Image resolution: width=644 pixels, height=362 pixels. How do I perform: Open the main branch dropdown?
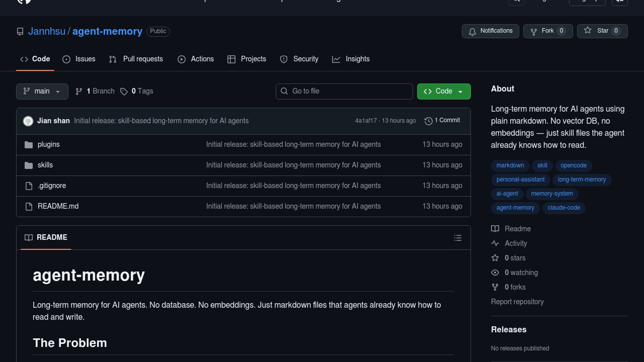tap(42, 92)
